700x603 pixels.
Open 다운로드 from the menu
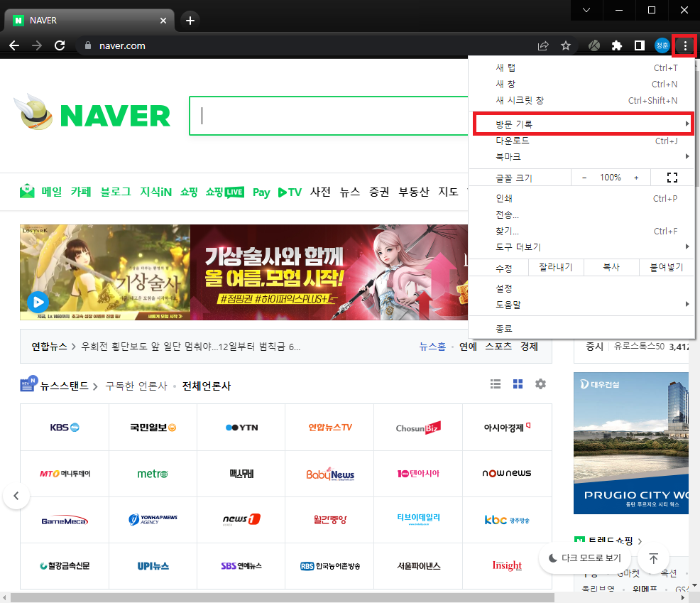click(x=581, y=141)
